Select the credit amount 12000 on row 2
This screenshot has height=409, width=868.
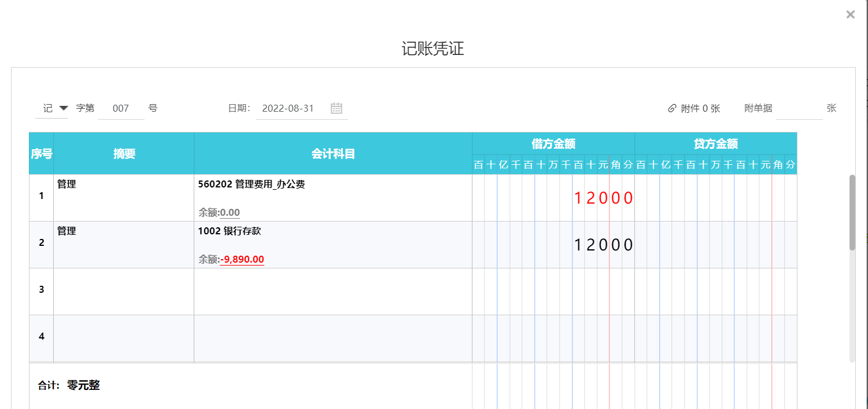click(x=603, y=244)
